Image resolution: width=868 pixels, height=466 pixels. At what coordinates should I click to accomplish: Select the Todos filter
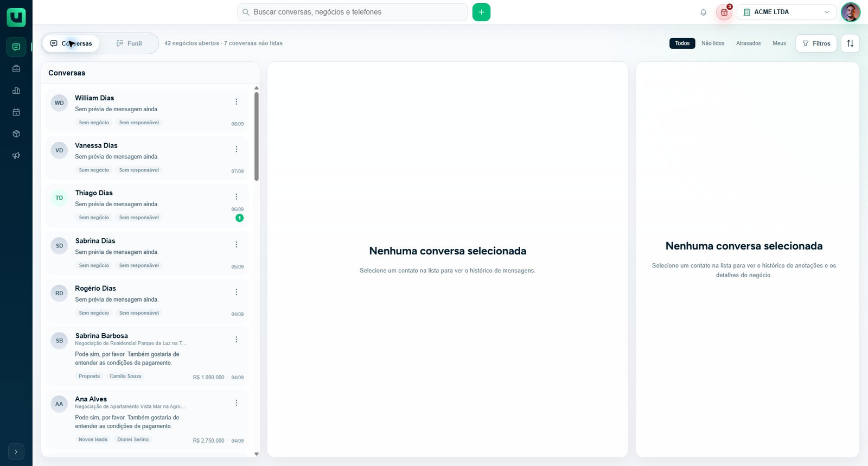[682, 43]
